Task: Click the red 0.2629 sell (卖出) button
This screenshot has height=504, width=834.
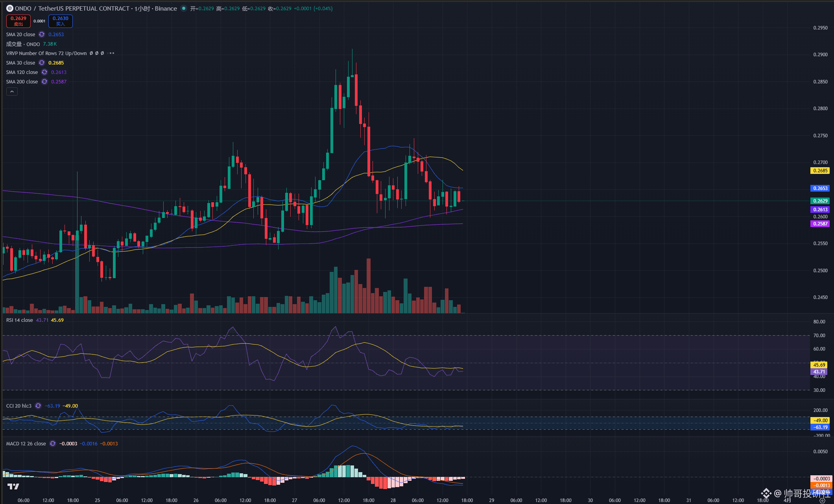Action: pos(18,21)
